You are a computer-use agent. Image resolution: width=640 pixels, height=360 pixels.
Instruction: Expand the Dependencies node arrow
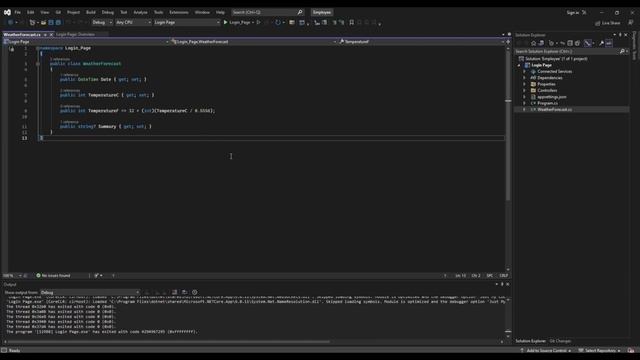tap(524, 78)
